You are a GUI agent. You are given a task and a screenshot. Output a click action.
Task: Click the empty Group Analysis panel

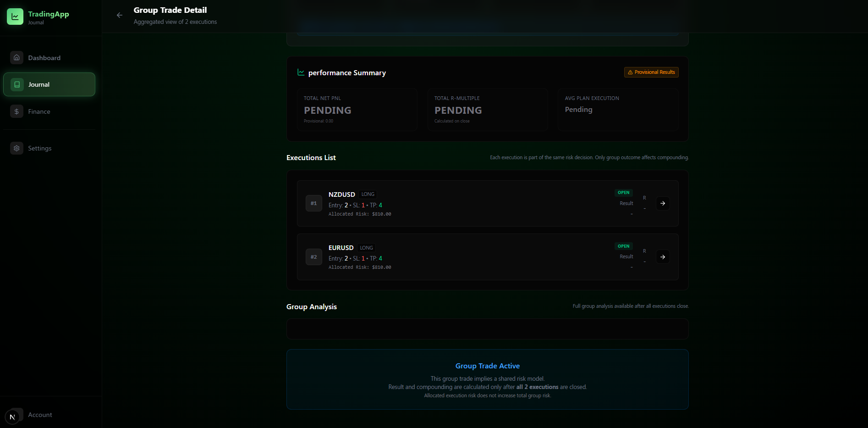[x=487, y=329]
